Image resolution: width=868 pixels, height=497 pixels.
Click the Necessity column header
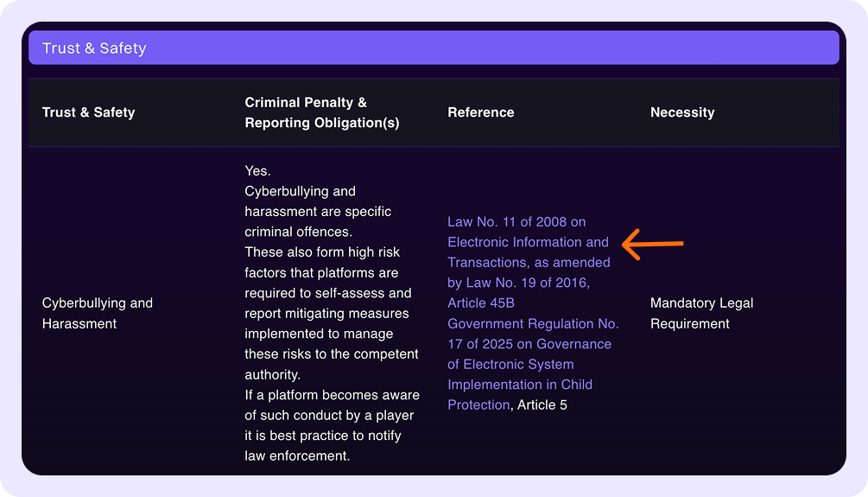pos(681,112)
